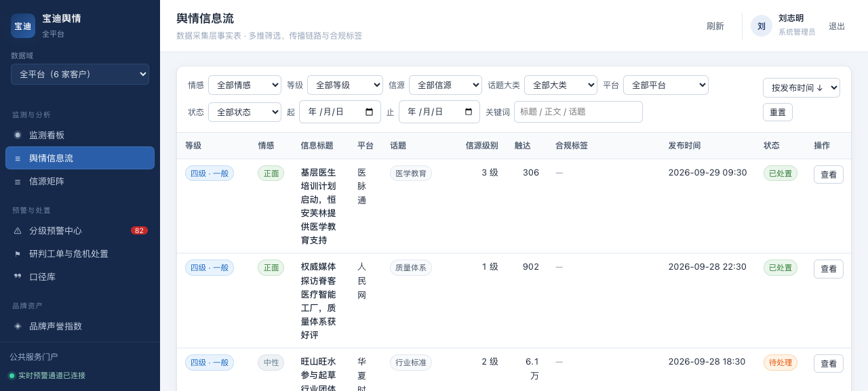The height and width of the screenshot is (391, 868).
Task: Click the 品牌声誉指数 diamond icon
Action: [x=18, y=326]
